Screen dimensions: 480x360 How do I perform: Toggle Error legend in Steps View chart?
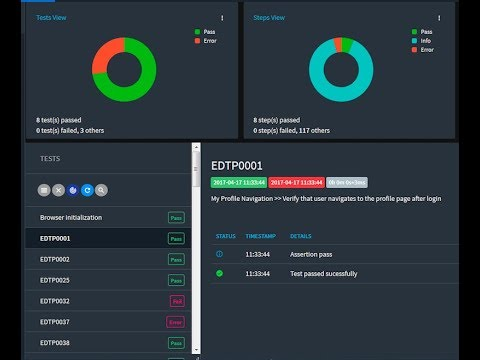coord(423,50)
